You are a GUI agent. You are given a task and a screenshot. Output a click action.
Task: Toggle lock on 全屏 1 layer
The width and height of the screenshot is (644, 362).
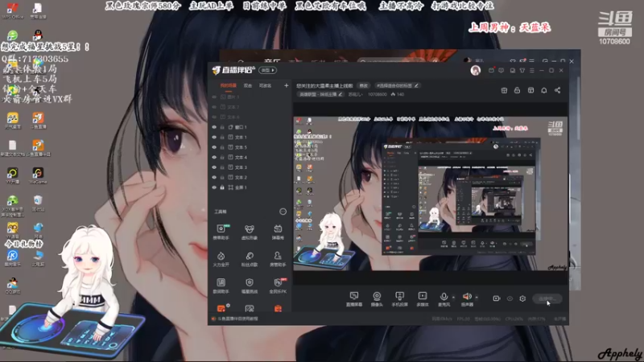pyautogui.click(x=222, y=187)
